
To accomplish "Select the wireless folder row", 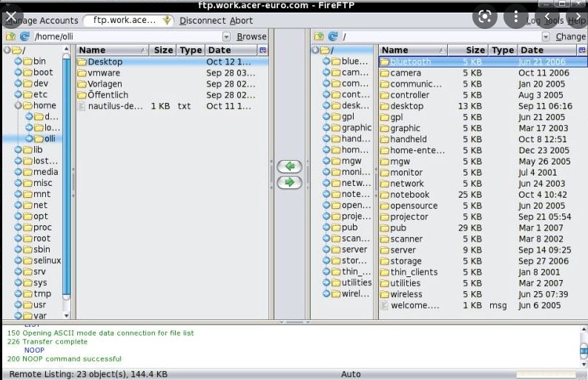I will click(483, 294).
